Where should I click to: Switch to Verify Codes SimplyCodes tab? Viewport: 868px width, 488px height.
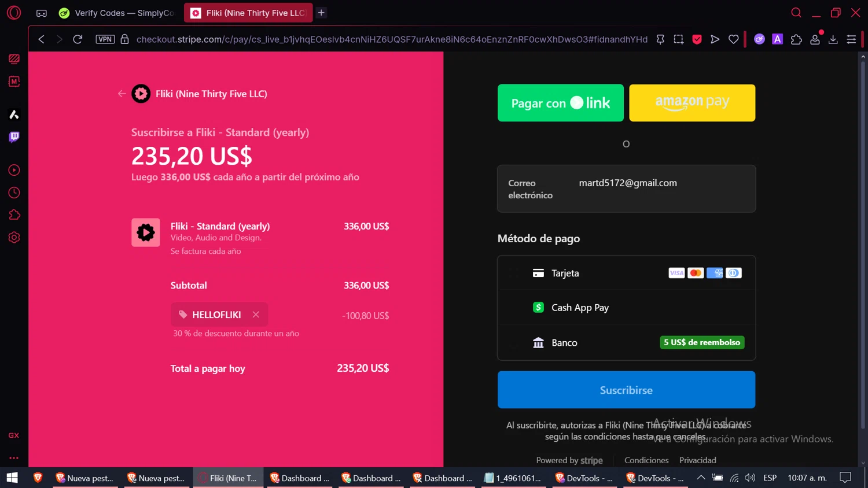pyautogui.click(x=117, y=13)
